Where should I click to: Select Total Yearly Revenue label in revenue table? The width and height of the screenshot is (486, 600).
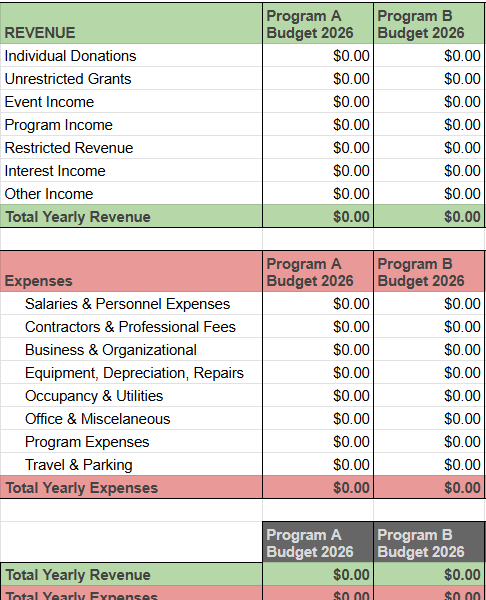click(131, 216)
